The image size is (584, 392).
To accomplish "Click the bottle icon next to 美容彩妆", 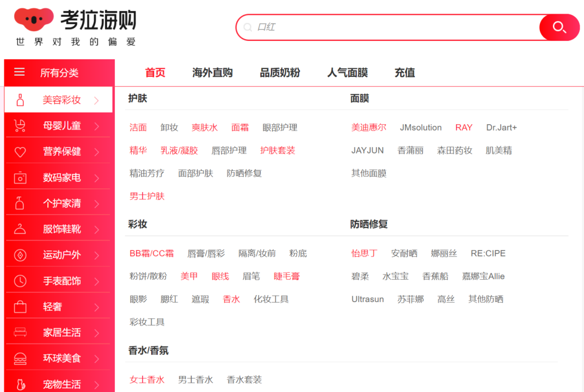I will pyautogui.click(x=21, y=100).
